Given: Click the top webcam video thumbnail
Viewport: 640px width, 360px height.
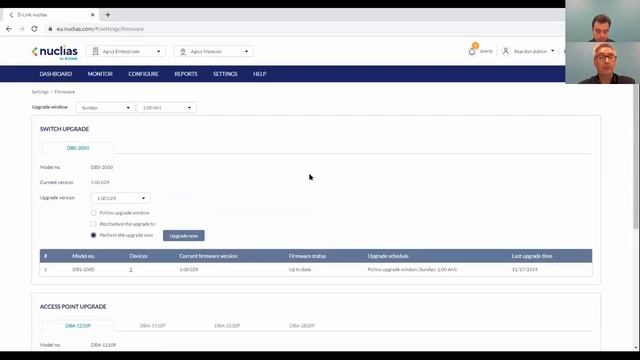Looking at the screenshot, I should pos(602,21).
